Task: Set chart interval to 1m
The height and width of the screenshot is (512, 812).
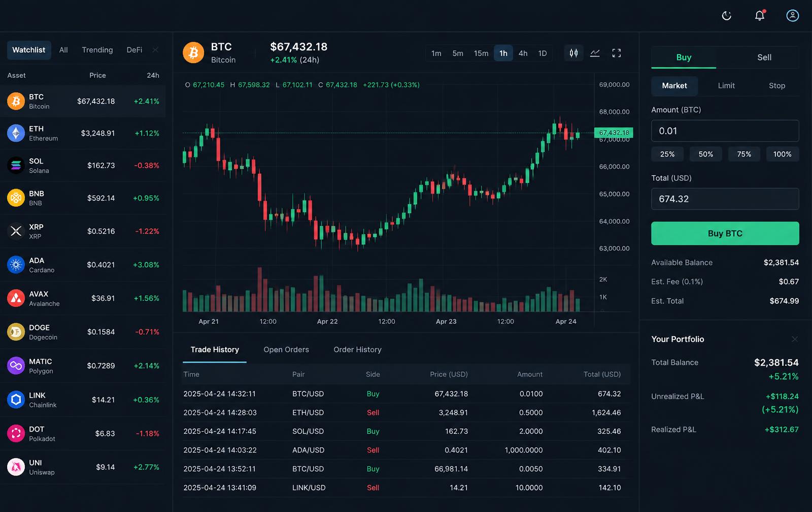Action: point(436,53)
